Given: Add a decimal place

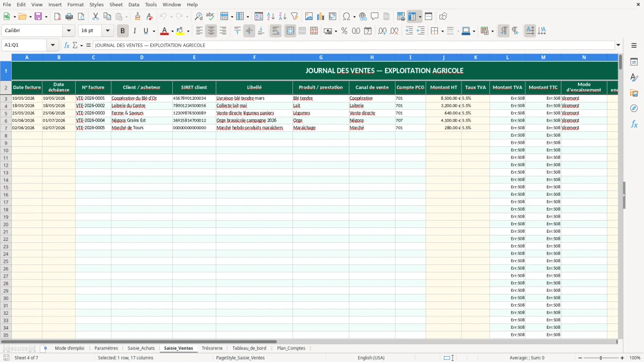Looking at the screenshot, I should pos(383,31).
